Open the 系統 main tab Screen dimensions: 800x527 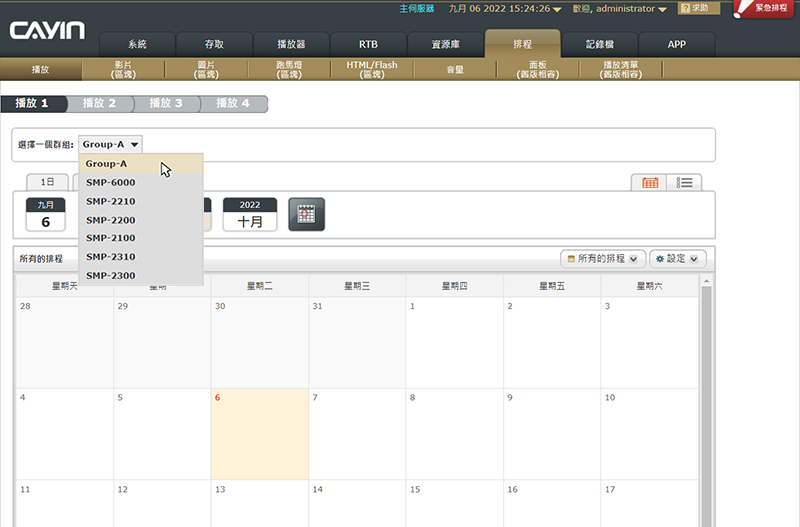pos(137,44)
